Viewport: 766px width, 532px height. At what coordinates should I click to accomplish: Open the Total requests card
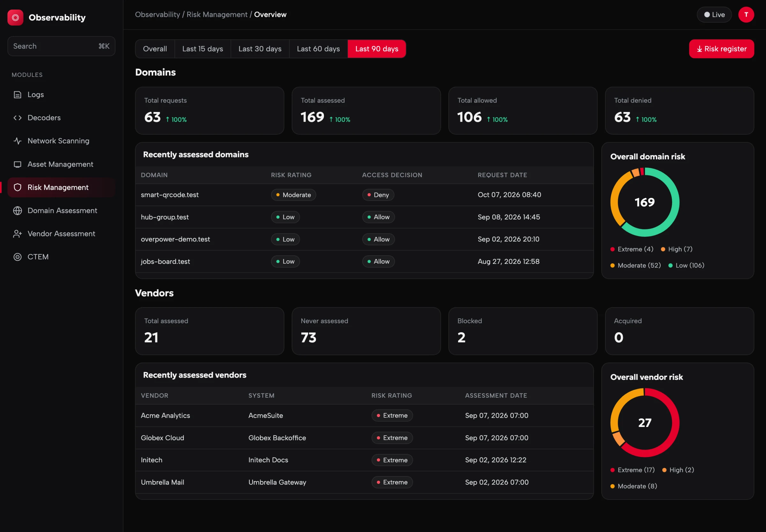coord(209,111)
